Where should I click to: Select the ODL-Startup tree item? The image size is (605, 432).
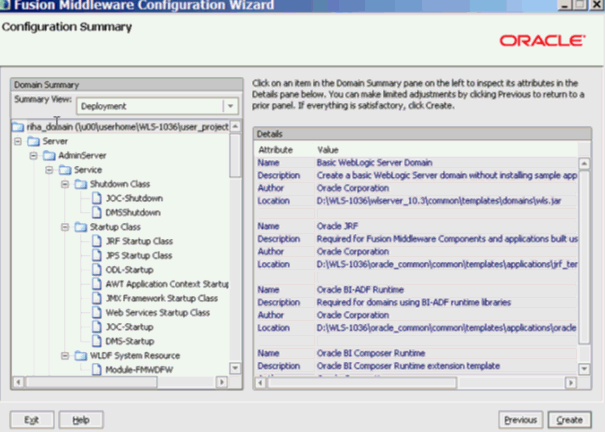point(130,270)
